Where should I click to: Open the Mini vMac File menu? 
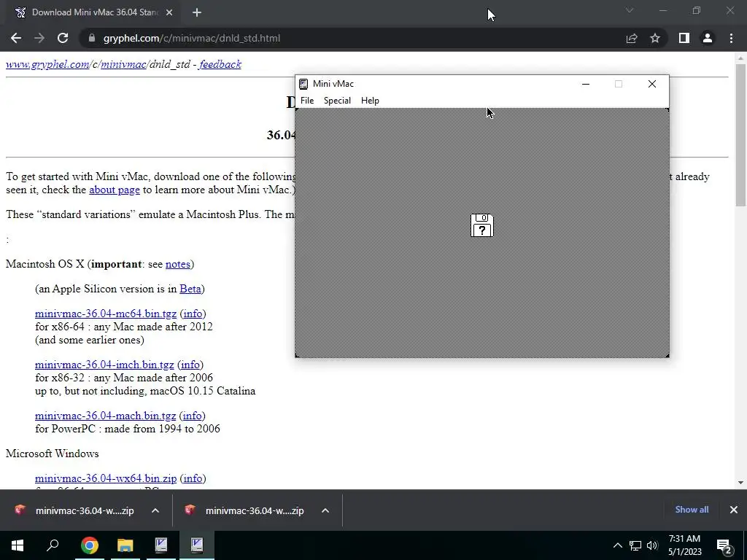307,101
